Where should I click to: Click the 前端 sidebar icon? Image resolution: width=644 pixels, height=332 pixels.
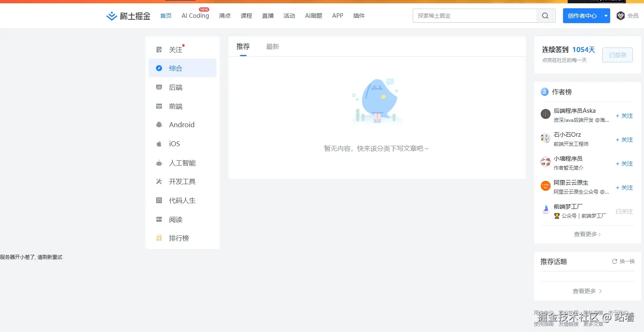click(159, 106)
